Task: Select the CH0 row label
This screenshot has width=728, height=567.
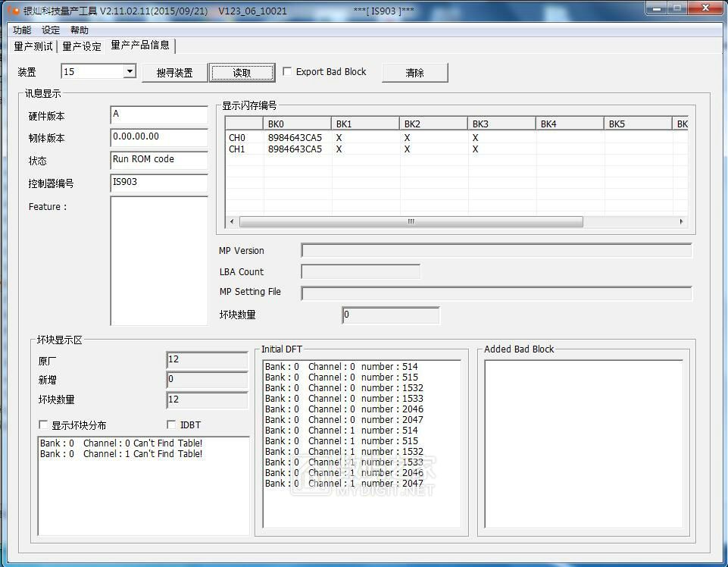Action: point(237,137)
